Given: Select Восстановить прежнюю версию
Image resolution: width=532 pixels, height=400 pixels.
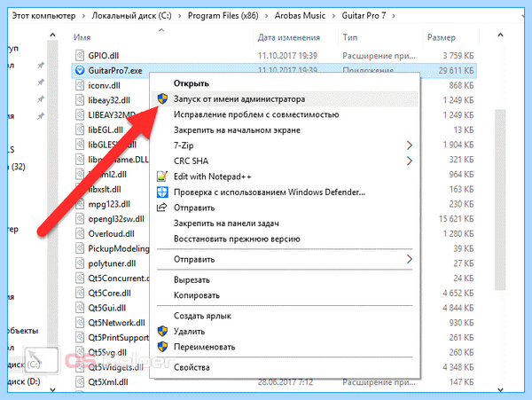Looking at the screenshot, I should [237, 239].
